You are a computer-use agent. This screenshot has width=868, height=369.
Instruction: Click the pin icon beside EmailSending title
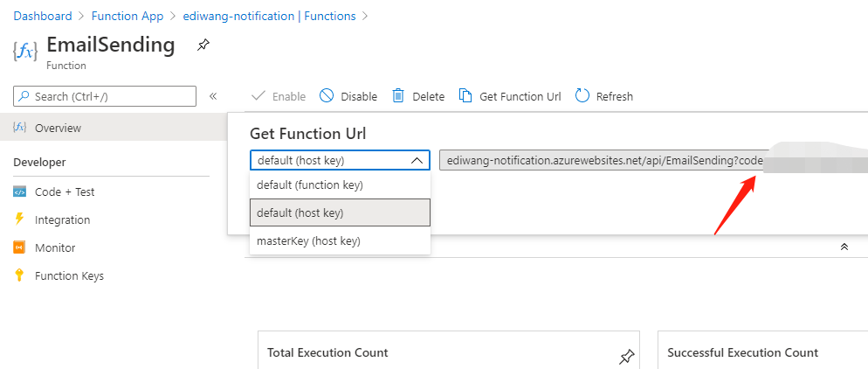point(203,45)
